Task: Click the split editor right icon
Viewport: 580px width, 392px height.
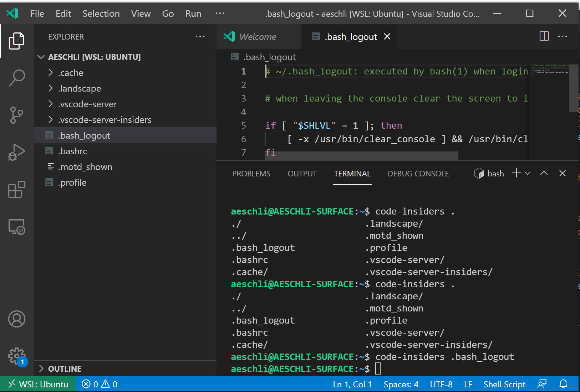Action: pyautogui.click(x=544, y=36)
